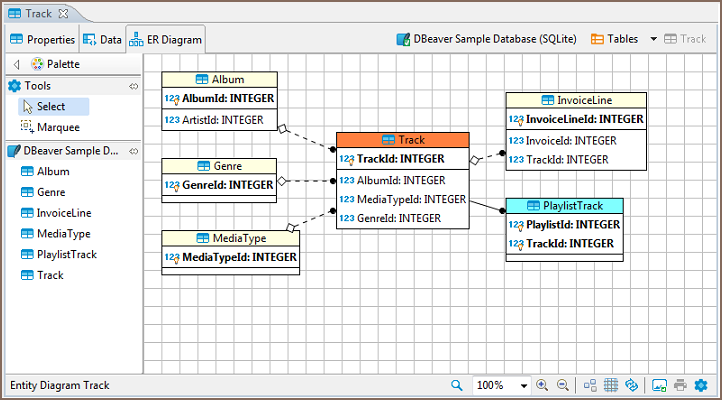Toggle the diagram grid display

(611, 385)
